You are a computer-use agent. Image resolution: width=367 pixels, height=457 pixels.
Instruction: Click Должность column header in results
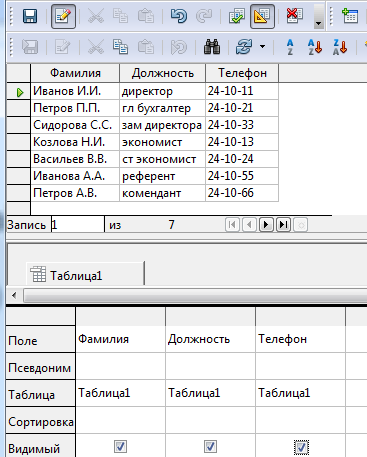163,73
